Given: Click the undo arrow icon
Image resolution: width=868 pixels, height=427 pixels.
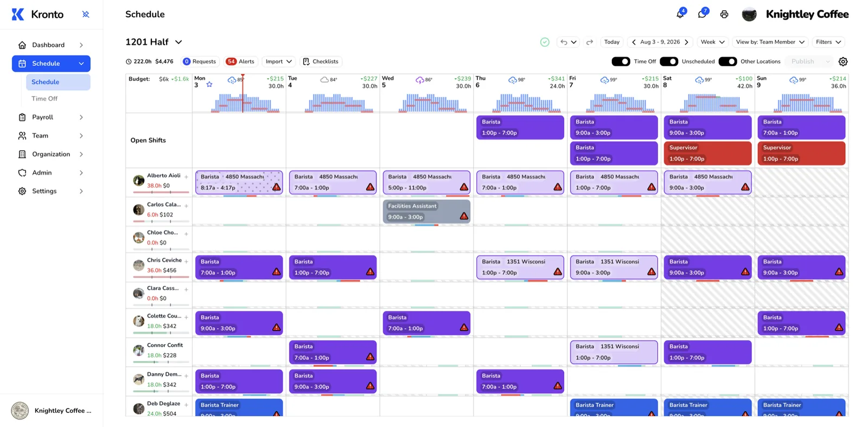Looking at the screenshot, I should click(564, 42).
